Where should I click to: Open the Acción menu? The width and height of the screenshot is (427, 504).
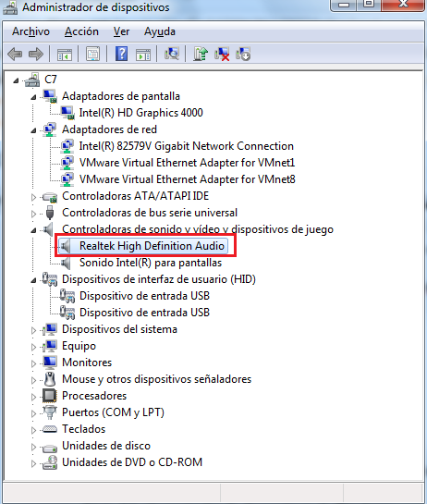pyautogui.click(x=81, y=31)
